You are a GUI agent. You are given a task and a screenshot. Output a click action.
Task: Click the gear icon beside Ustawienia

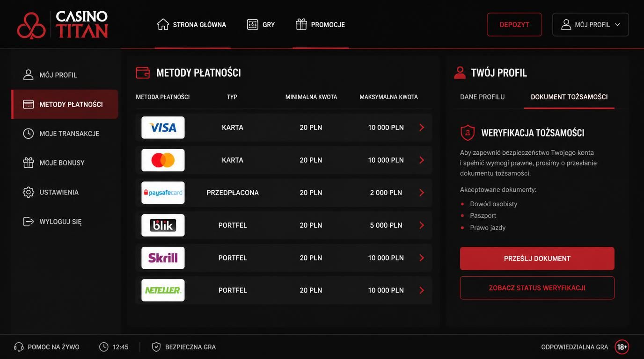tap(29, 192)
